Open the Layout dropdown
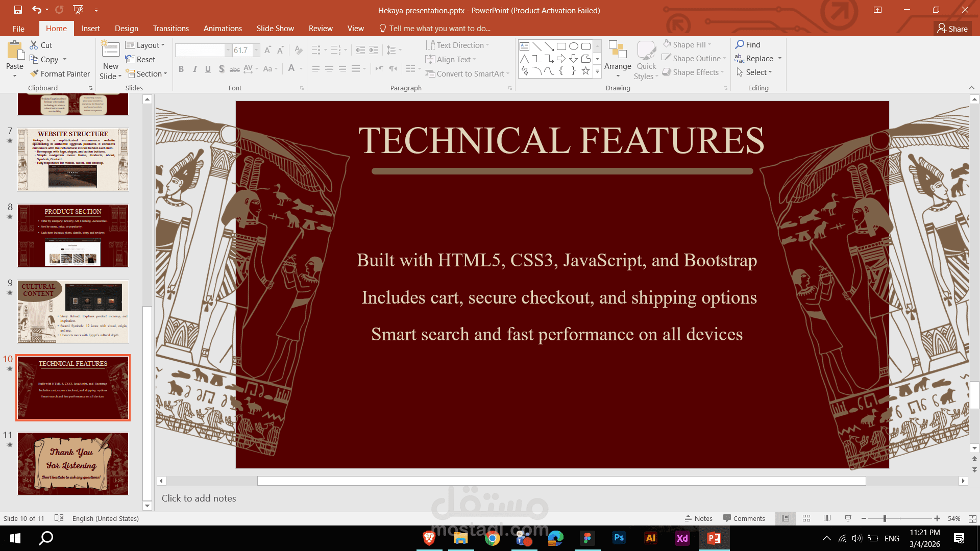Screen dimensions: 980x551 tap(145, 45)
